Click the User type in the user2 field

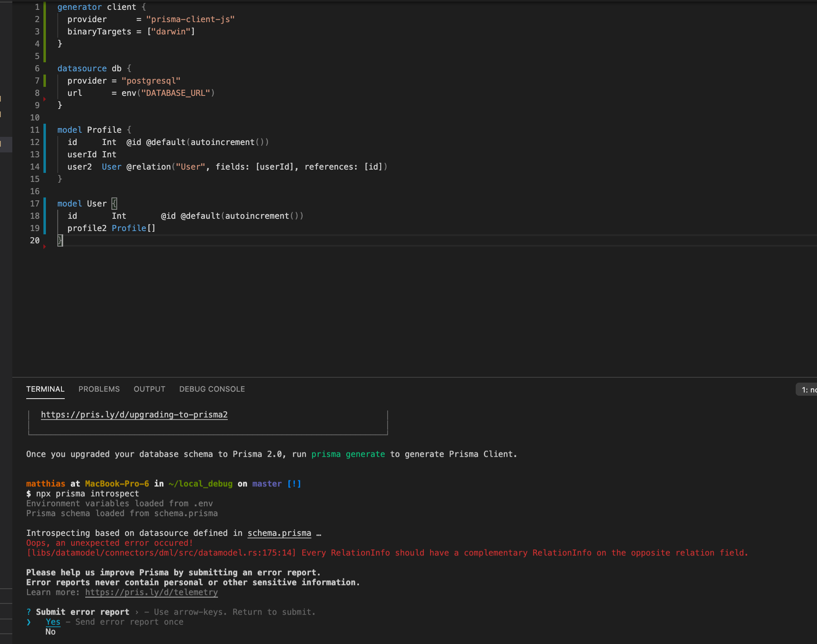[111, 167]
